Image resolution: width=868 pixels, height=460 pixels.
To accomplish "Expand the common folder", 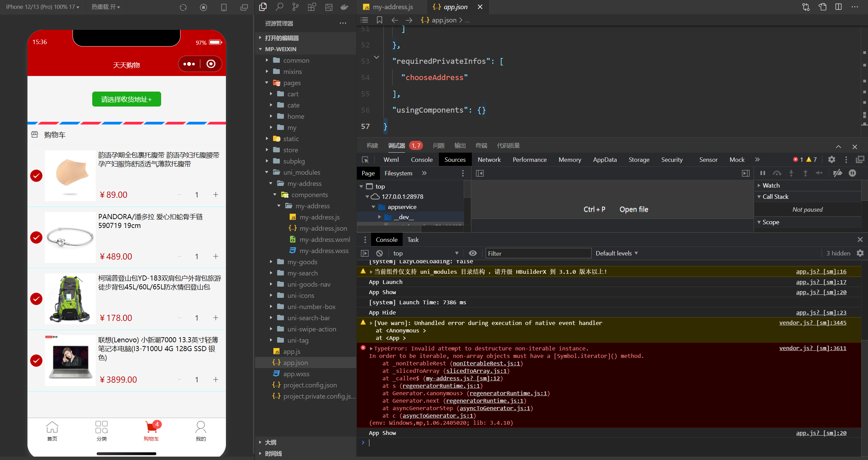I will tap(296, 60).
